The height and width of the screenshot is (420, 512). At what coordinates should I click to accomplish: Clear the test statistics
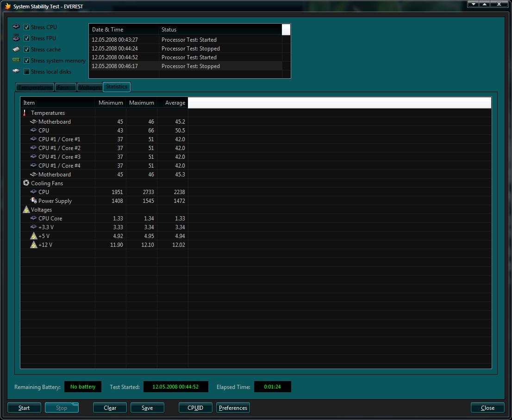click(x=110, y=407)
